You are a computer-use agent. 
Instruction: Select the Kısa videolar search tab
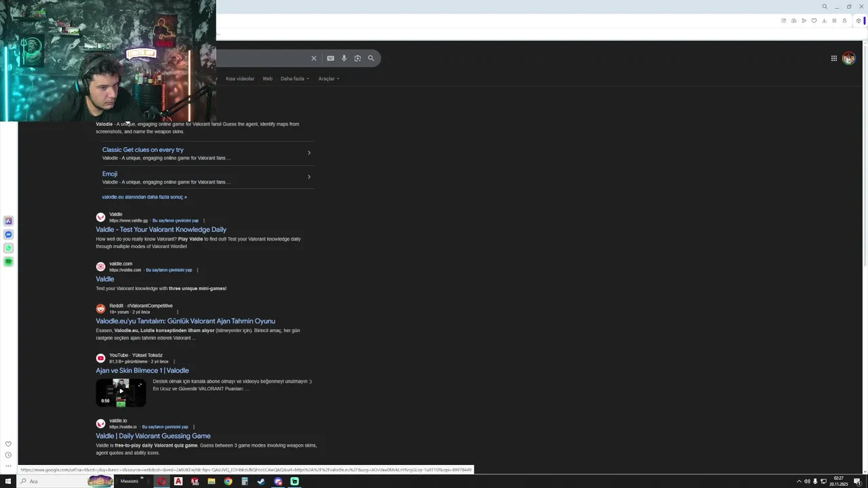[x=240, y=79]
